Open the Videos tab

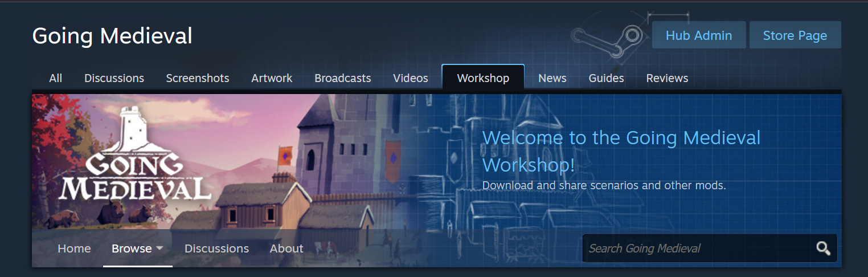pos(411,78)
